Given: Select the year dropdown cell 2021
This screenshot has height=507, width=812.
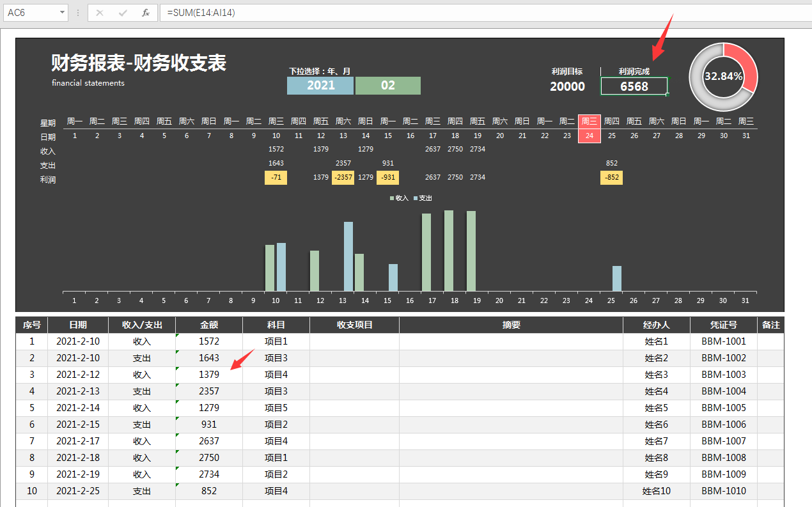Looking at the screenshot, I should click(x=320, y=86).
